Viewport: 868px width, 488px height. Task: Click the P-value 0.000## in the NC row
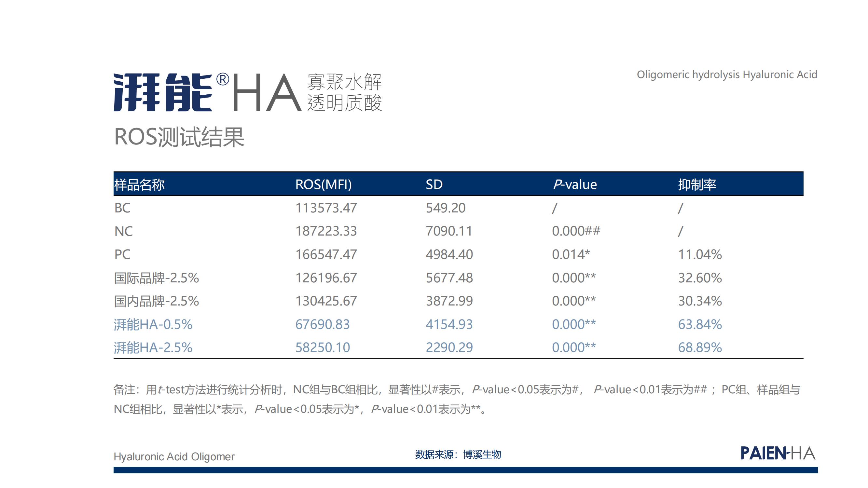tap(576, 231)
